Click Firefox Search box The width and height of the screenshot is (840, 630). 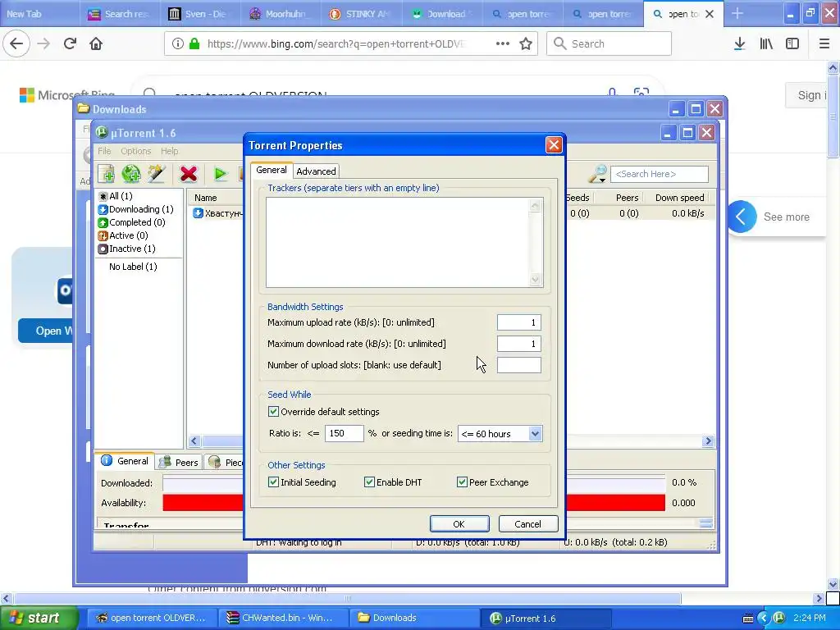(609, 44)
